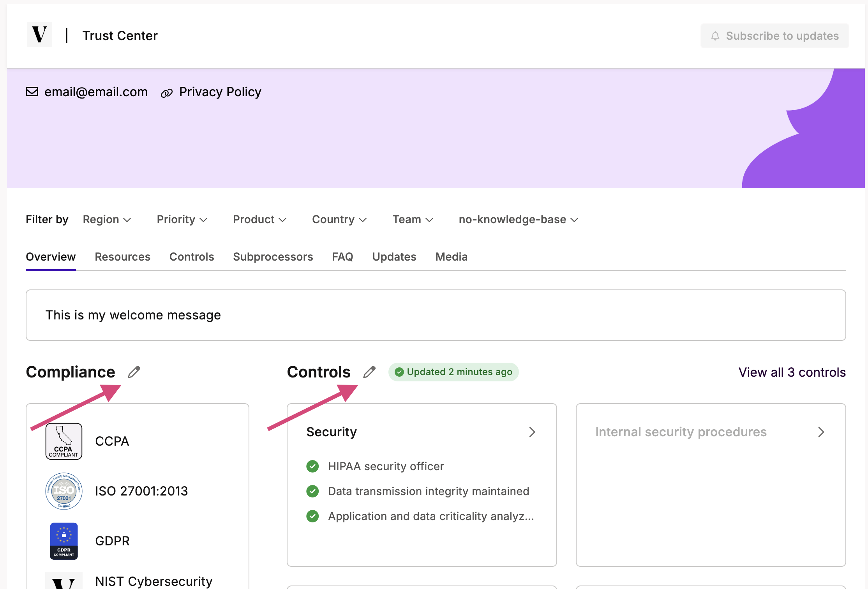The image size is (868, 589).
Task: Click green check beside Data transmission integrity
Action: [312, 491]
